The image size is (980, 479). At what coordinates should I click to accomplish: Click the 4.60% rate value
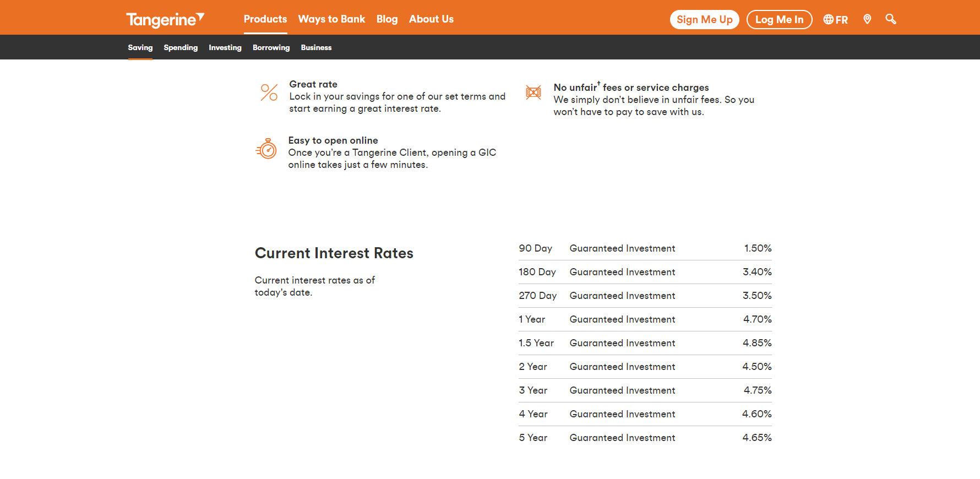(757, 414)
